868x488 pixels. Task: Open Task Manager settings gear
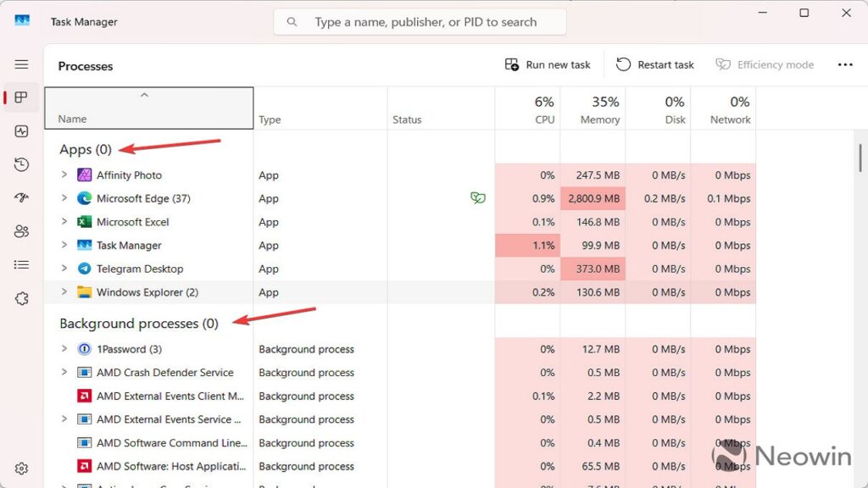(21, 469)
